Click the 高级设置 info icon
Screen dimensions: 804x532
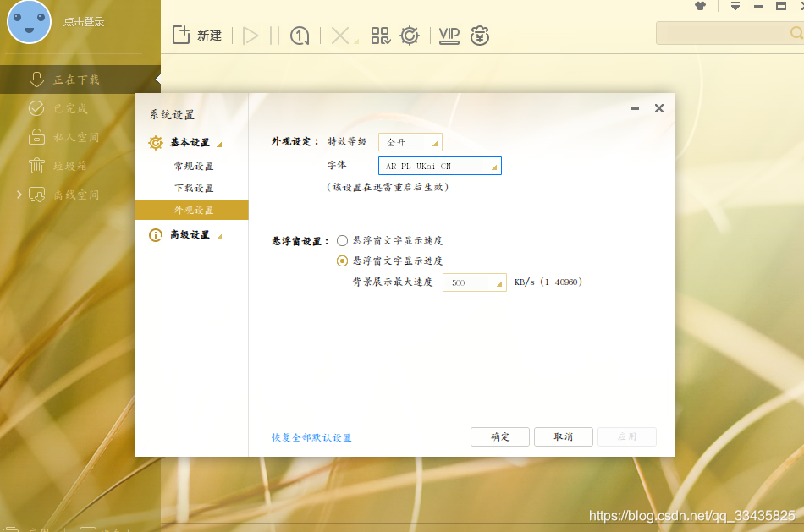156,235
